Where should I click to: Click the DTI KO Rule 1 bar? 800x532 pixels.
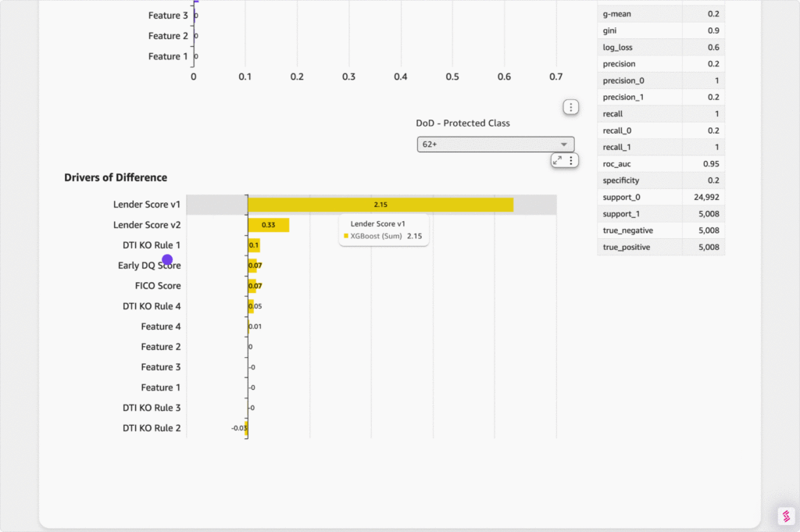(254, 245)
